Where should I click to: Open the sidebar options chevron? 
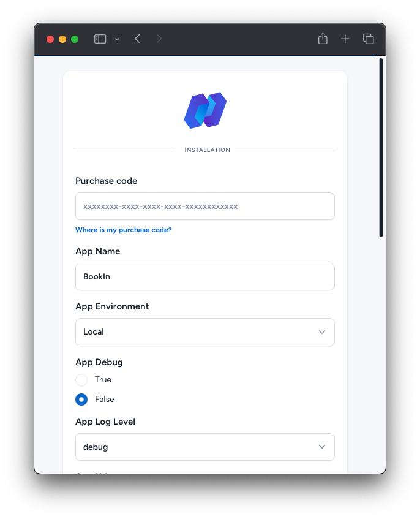[x=117, y=39]
